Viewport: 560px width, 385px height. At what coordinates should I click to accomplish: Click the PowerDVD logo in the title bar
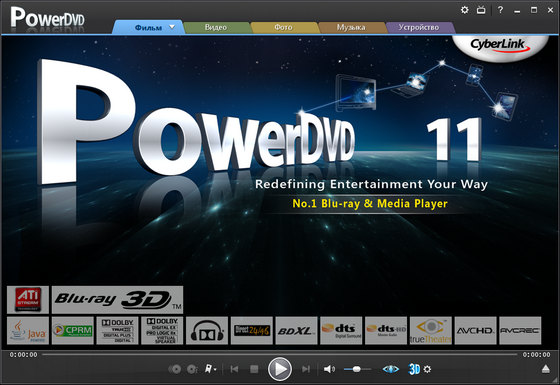pyautogui.click(x=48, y=17)
